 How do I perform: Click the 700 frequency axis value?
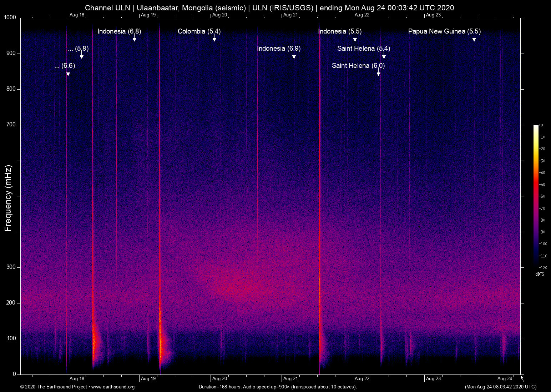(x=11, y=125)
